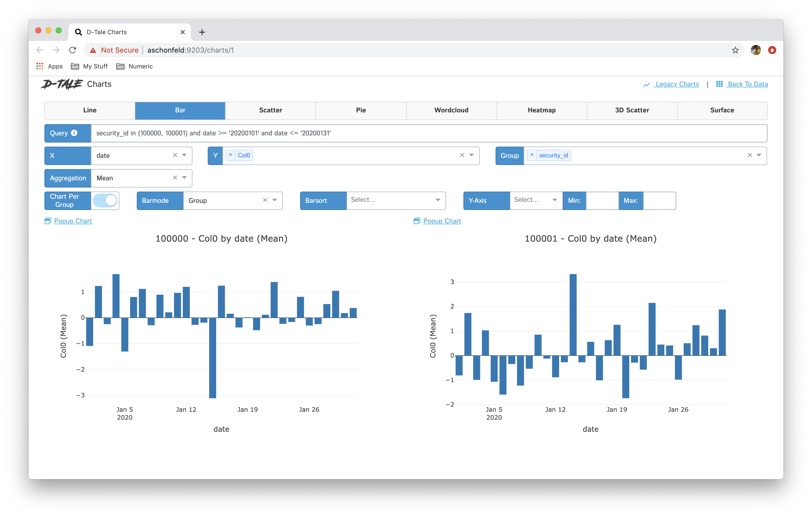Open Popup Chart for 100001 chart

point(442,221)
